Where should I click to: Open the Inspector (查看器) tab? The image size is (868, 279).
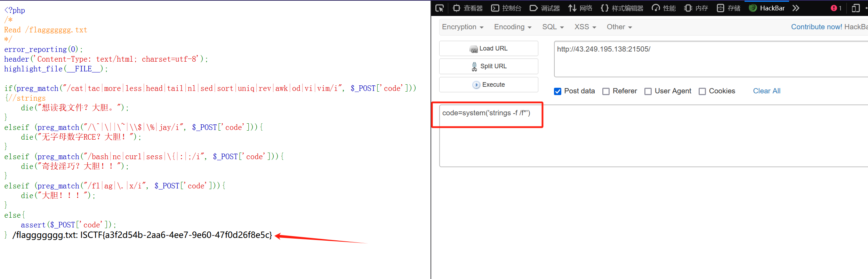[x=468, y=8]
